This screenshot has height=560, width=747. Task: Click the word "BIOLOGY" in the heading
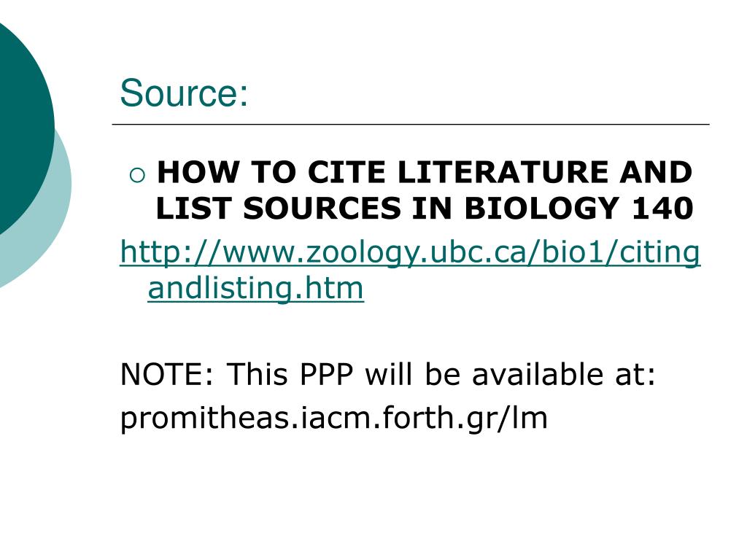[542, 208]
